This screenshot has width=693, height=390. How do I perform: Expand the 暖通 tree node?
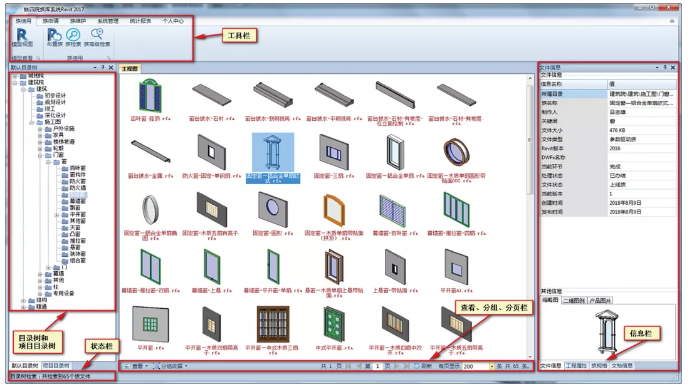point(23,306)
